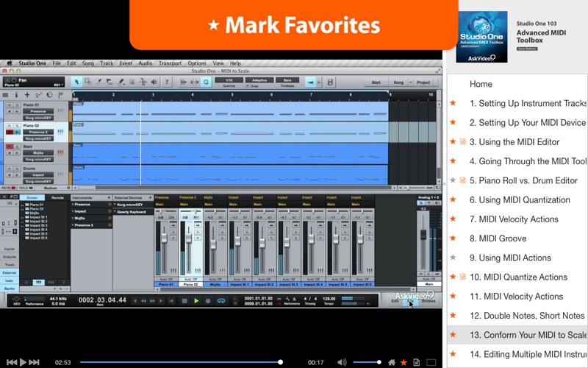Skip to the next video chapter
Viewport: 588px width, 368px height.
click(x=34, y=362)
